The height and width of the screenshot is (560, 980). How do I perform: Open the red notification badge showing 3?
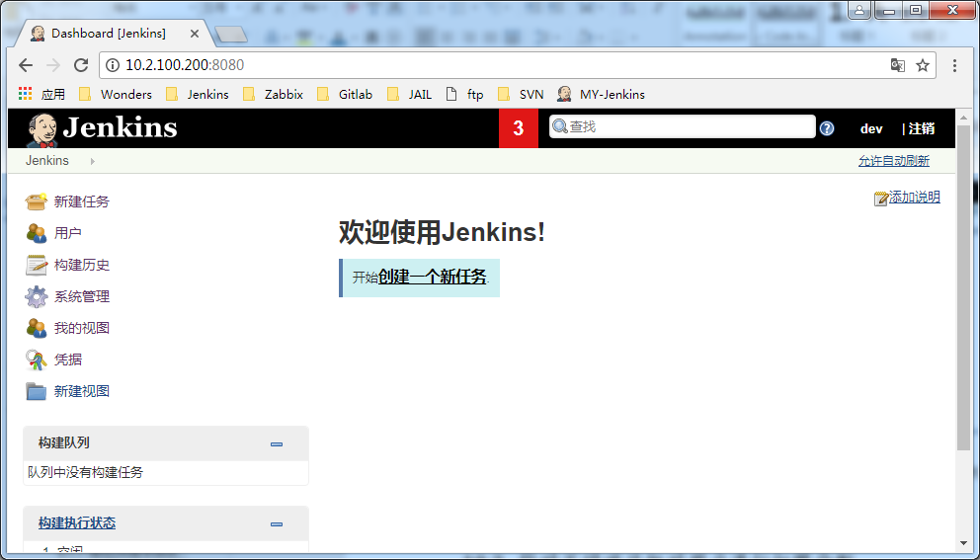(518, 128)
